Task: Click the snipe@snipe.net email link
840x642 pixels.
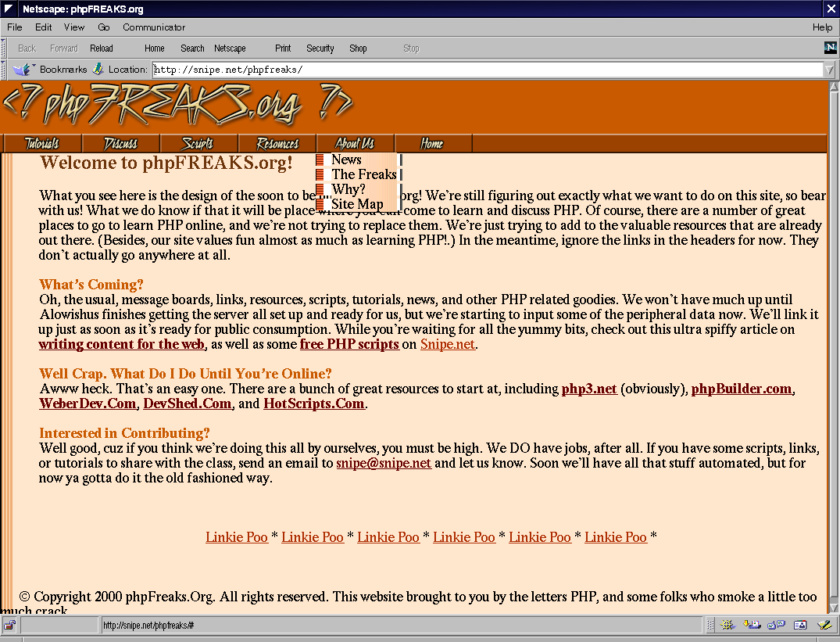Action: 384,463
